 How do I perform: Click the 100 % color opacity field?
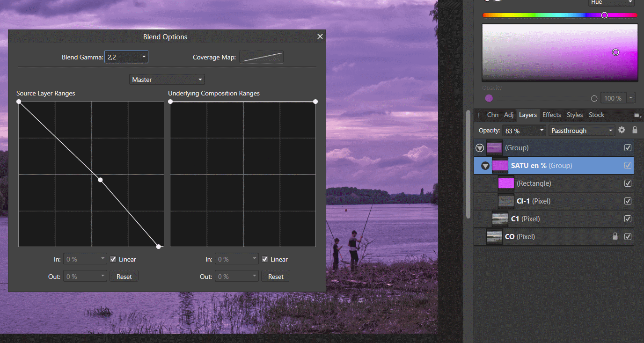(613, 98)
